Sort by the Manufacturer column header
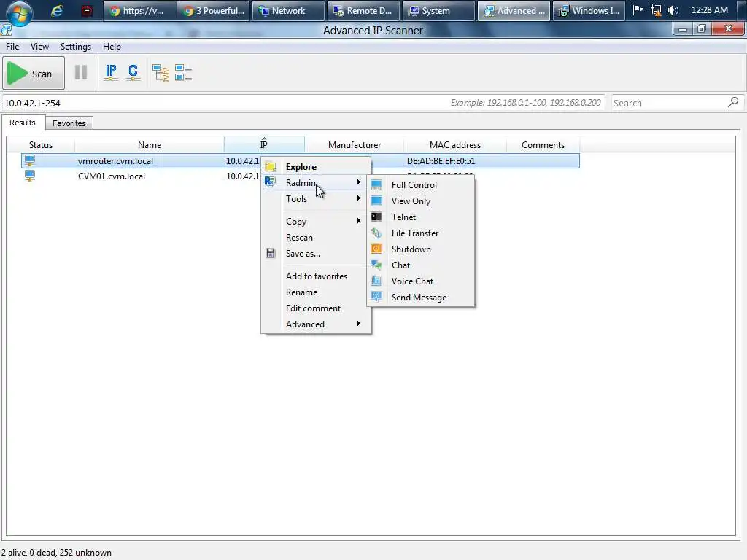This screenshot has height=560, width=747. click(355, 144)
